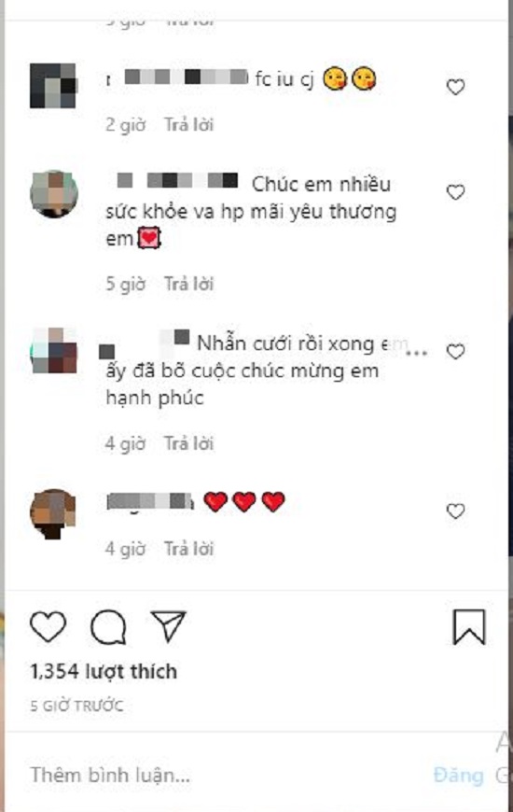Reply to the 'Chúc em nhiều' comment
This screenshot has width=513, height=812.
[189, 284]
